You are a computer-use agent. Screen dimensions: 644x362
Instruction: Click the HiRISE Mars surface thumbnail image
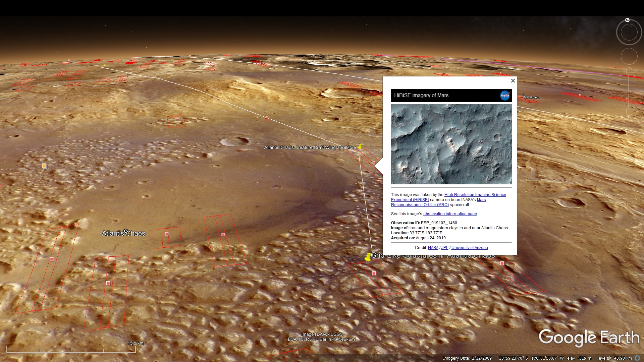click(451, 144)
